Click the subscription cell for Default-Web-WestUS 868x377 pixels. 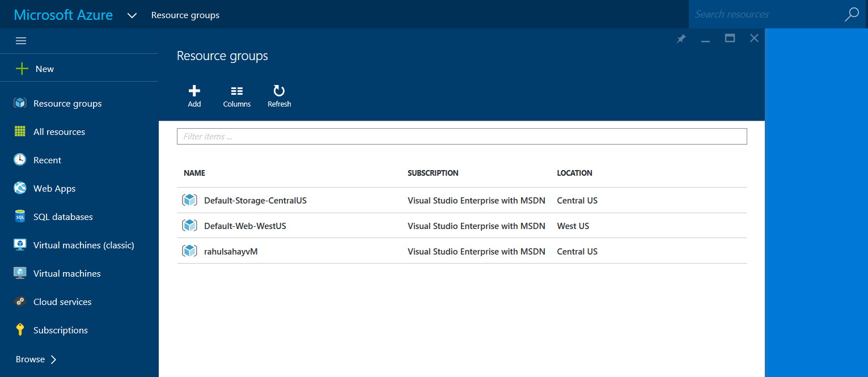(476, 226)
